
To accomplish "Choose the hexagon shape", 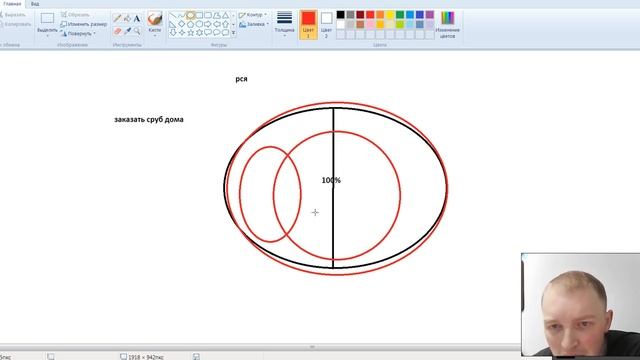I will 199,24.
